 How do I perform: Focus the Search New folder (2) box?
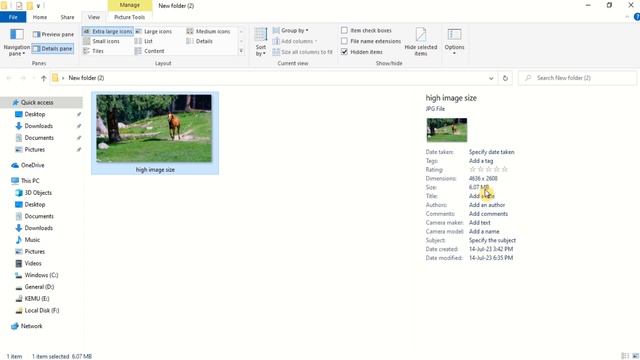[x=578, y=78]
